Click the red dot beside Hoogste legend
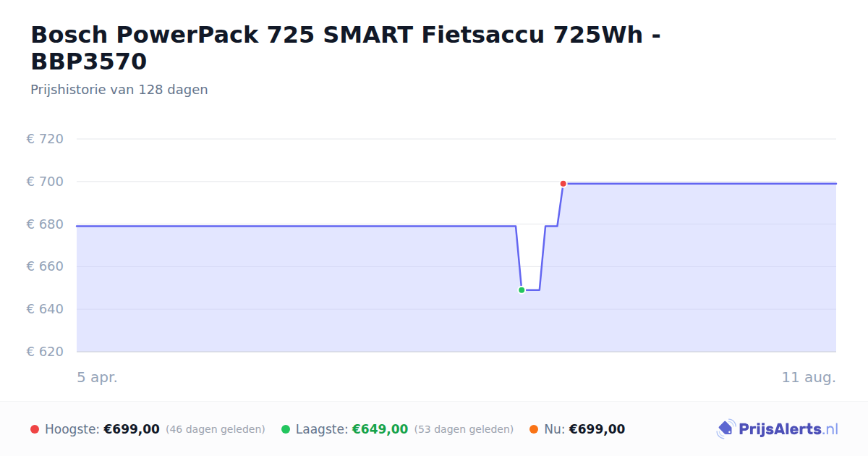 (35, 429)
